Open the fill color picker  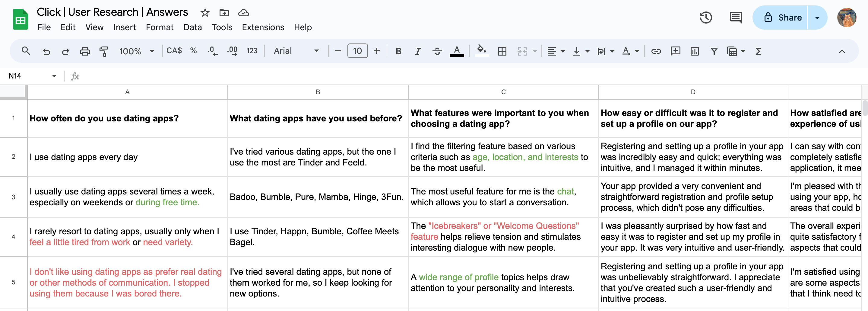[482, 51]
